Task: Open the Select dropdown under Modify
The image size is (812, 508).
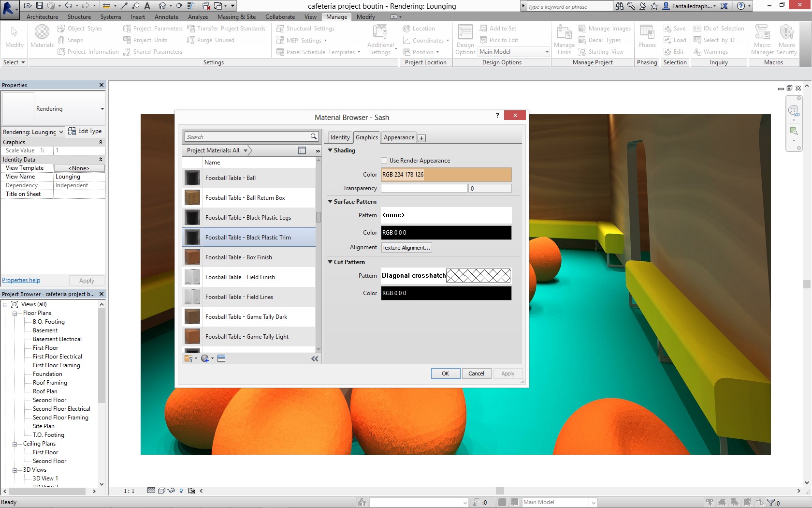Action: (14, 62)
